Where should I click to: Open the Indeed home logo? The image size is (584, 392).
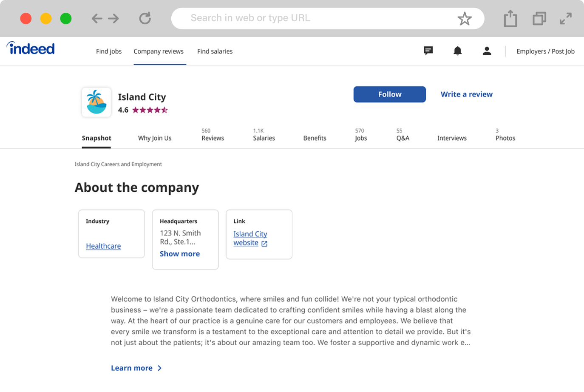coord(30,48)
